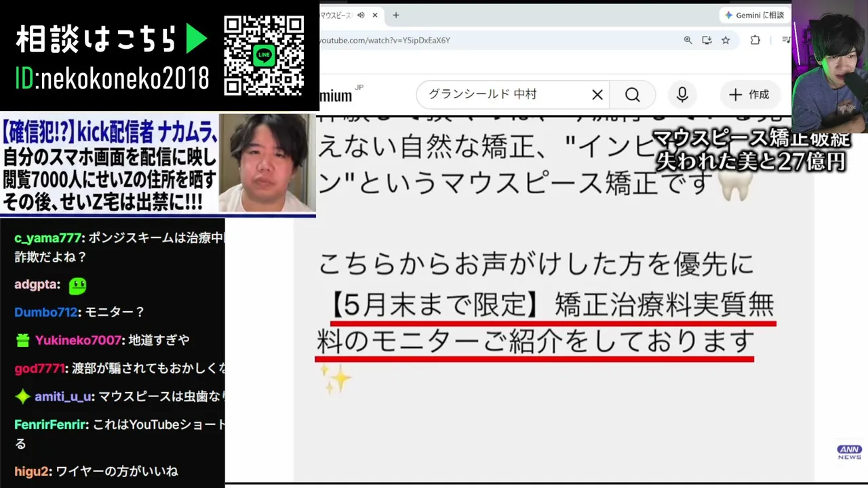
Task: Click chat username amiti_u_u
Action: pyautogui.click(x=63, y=396)
